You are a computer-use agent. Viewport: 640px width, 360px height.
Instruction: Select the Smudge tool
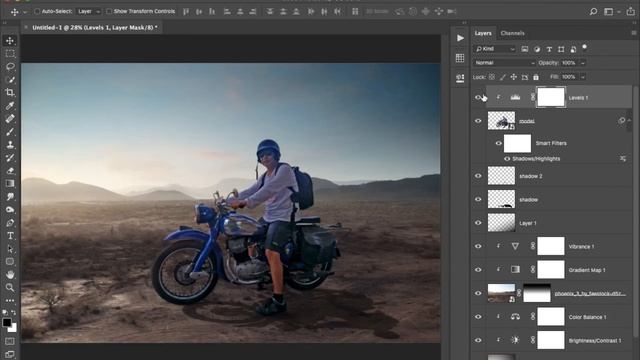(x=10, y=197)
